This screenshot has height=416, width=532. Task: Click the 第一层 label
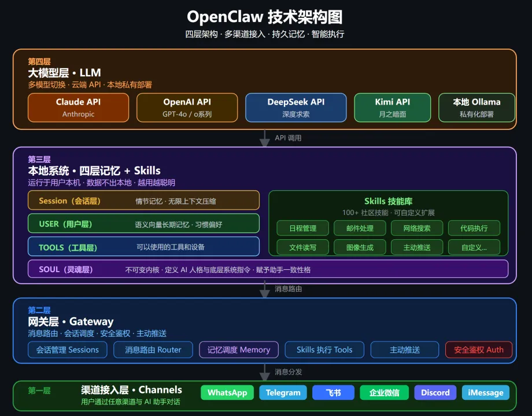[39, 391]
